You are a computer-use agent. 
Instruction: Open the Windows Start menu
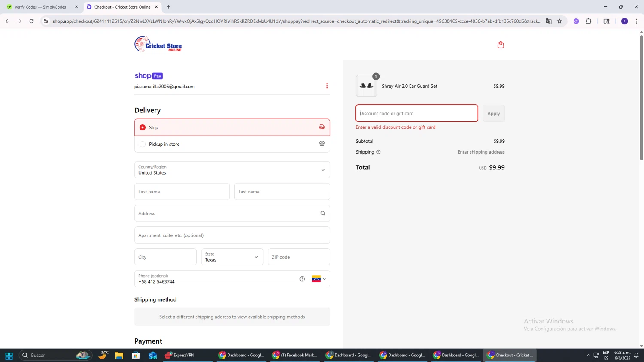point(9,356)
